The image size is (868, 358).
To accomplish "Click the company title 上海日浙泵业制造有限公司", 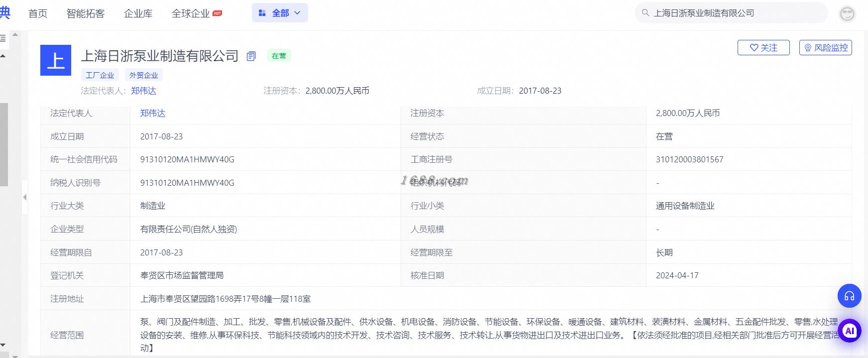I will pyautogui.click(x=160, y=56).
